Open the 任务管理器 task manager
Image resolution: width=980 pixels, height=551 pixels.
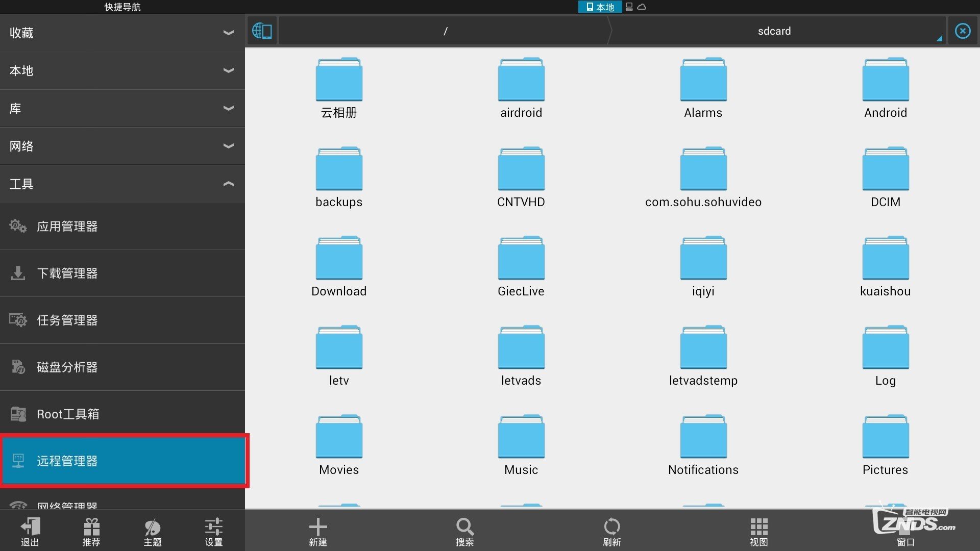[x=122, y=320]
